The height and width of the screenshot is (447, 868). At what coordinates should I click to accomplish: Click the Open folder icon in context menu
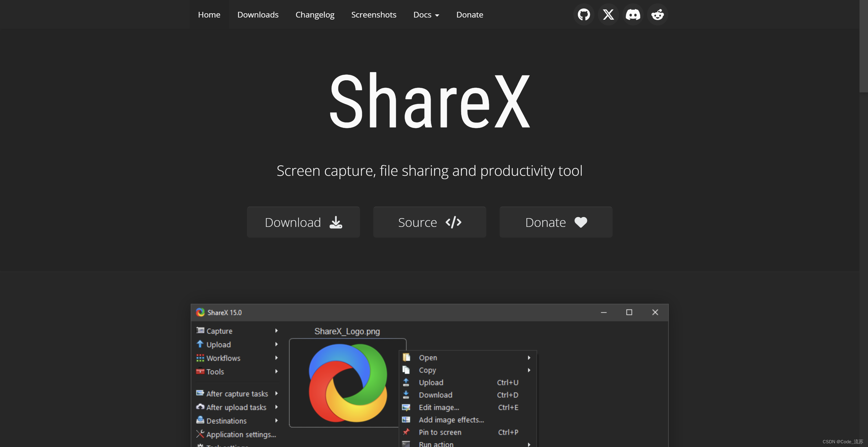406,357
